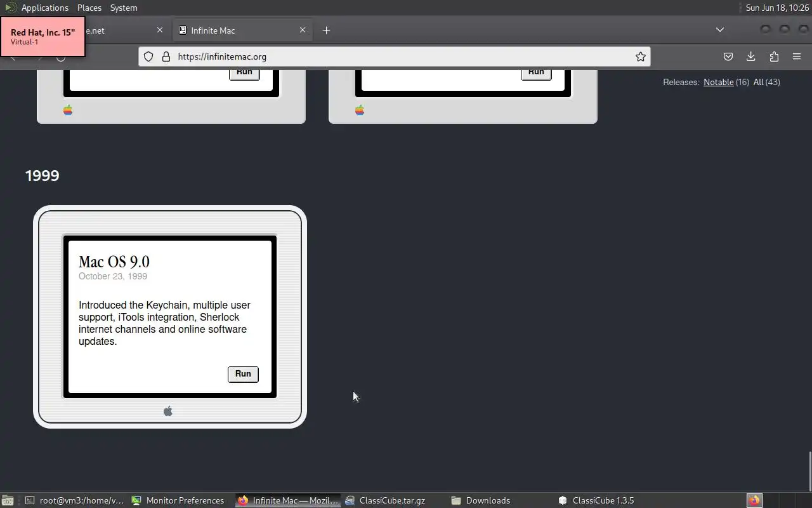812x508 pixels.
Task: Click Firefox icon in bottom panel tray
Action: click(x=754, y=500)
